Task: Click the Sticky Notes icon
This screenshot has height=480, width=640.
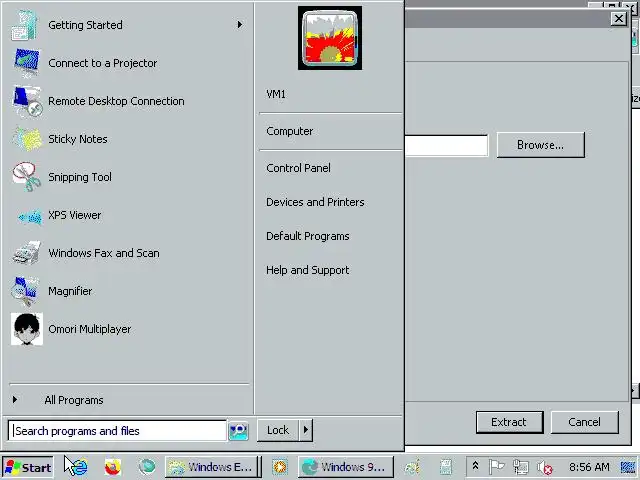Action: pos(27,139)
